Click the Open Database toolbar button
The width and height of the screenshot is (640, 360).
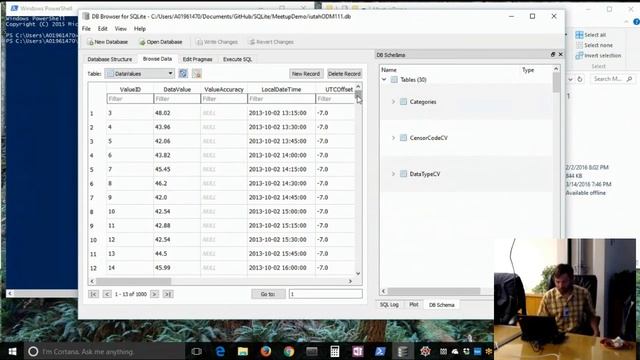click(160, 42)
